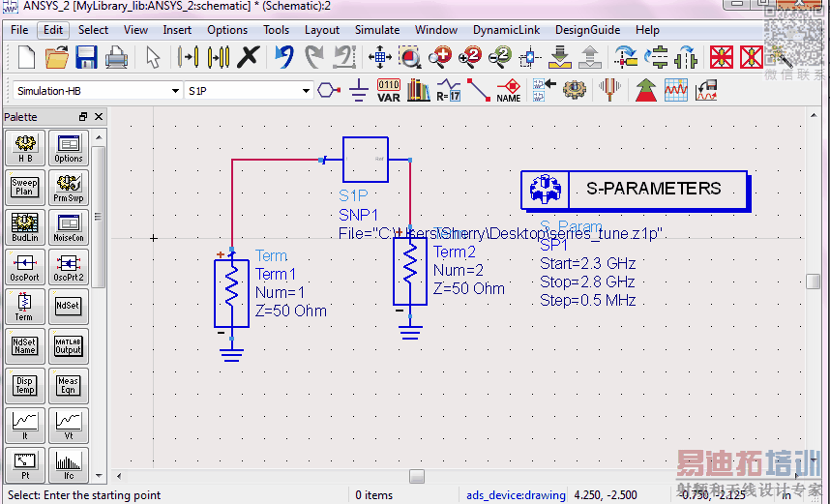Save the schematic with the floppy icon
Screen dimensions: 830x504
tap(86, 57)
